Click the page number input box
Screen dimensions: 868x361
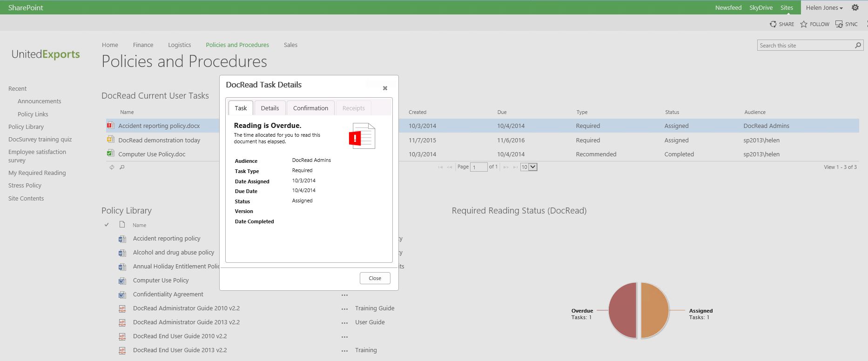coord(478,167)
